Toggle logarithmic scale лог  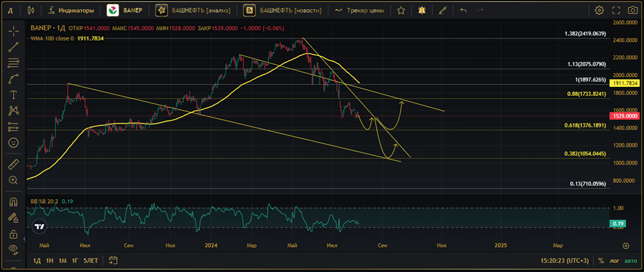pos(615,260)
